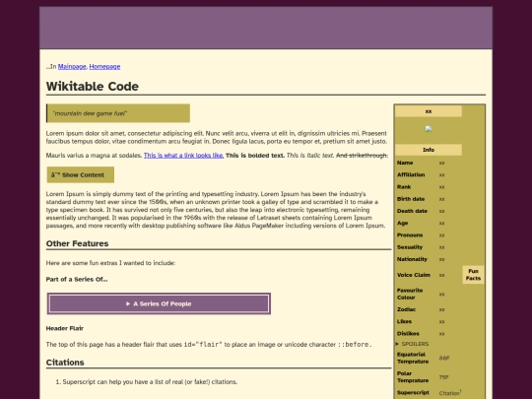The width and height of the screenshot is (532, 399).
Task: Click the Other Features heading
Action: (78, 243)
